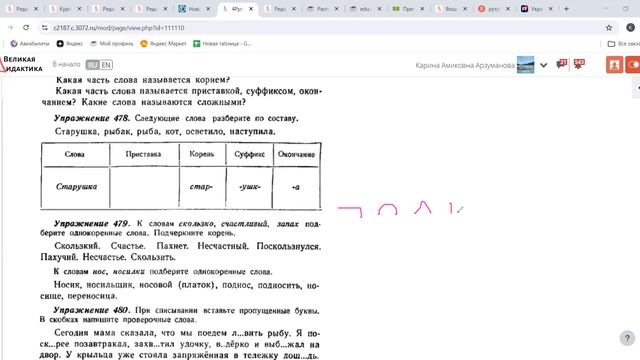Click the Великая Дидактика logo

(21, 64)
